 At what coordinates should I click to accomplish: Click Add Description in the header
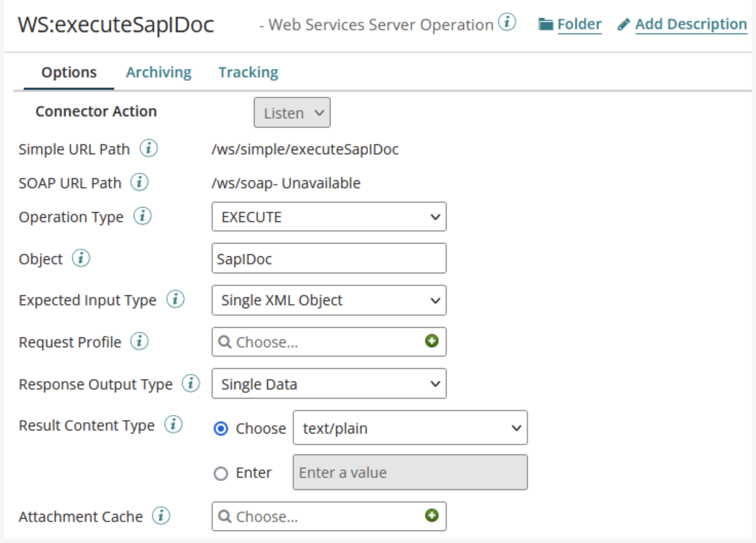point(691,24)
